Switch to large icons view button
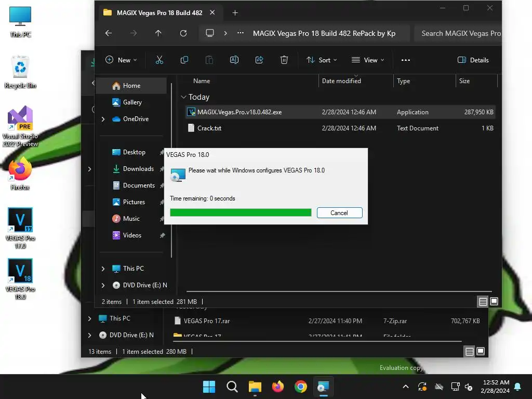This screenshot has height=399, width=532. [494, 301]
